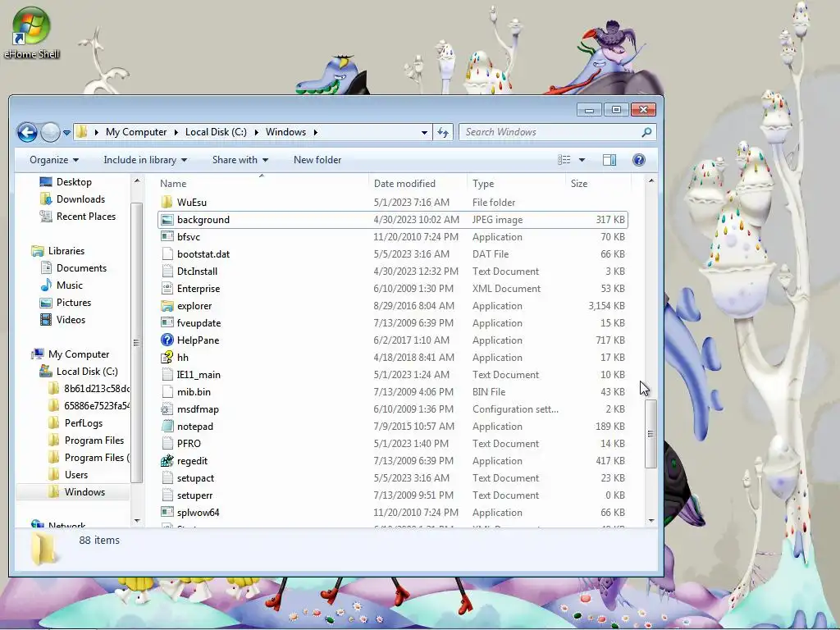The image size is (840, 630).
Task: Toggle the preview pane button
Action: pyautogui.click(x=609, y=160)
